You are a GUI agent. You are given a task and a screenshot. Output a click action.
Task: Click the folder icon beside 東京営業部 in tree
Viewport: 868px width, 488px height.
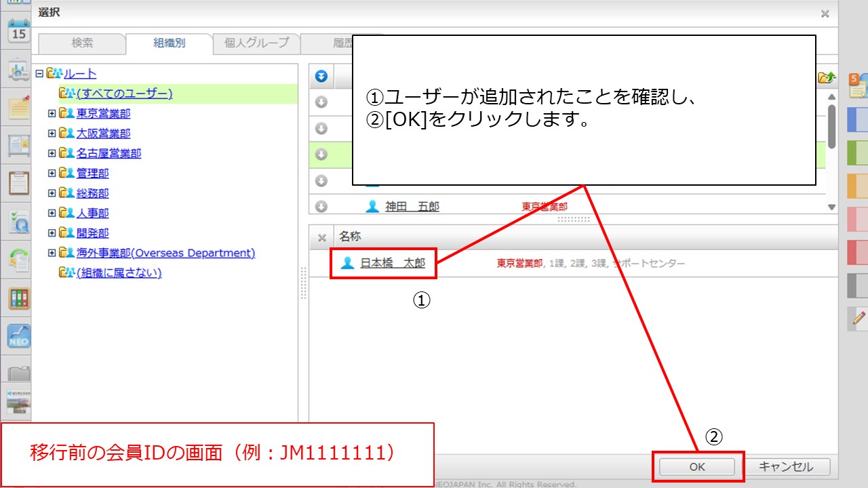pyautogui.click(x=66, y=113)
